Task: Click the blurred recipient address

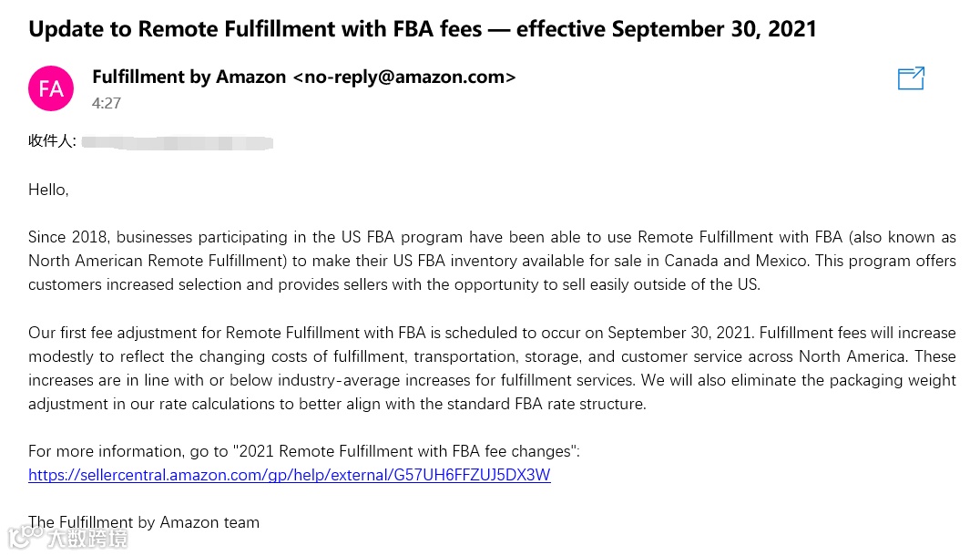Action: tap(178, 142)
